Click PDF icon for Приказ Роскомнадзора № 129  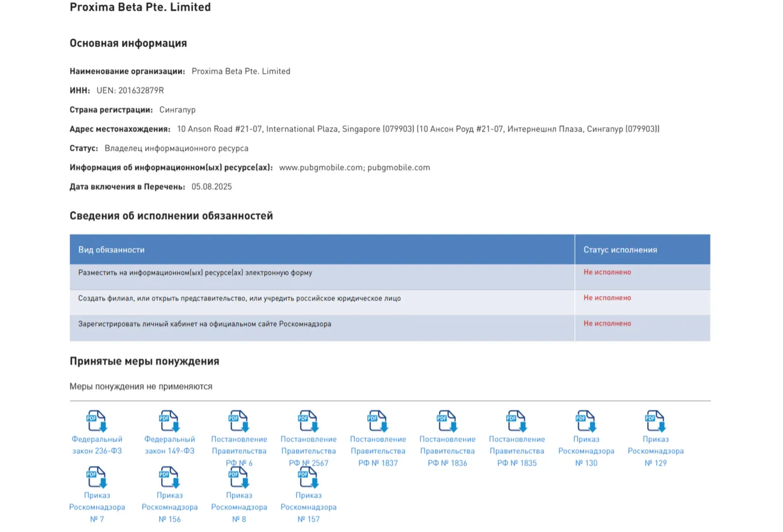(x=655, y=421)
